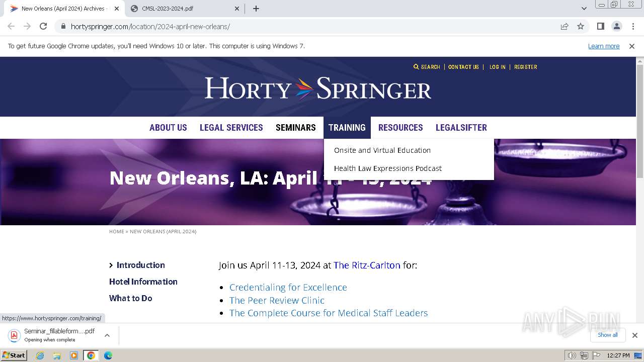Screen dimensions: 644x362
Task: Select Introduction in sidebar
Action: tap(140, 265)
